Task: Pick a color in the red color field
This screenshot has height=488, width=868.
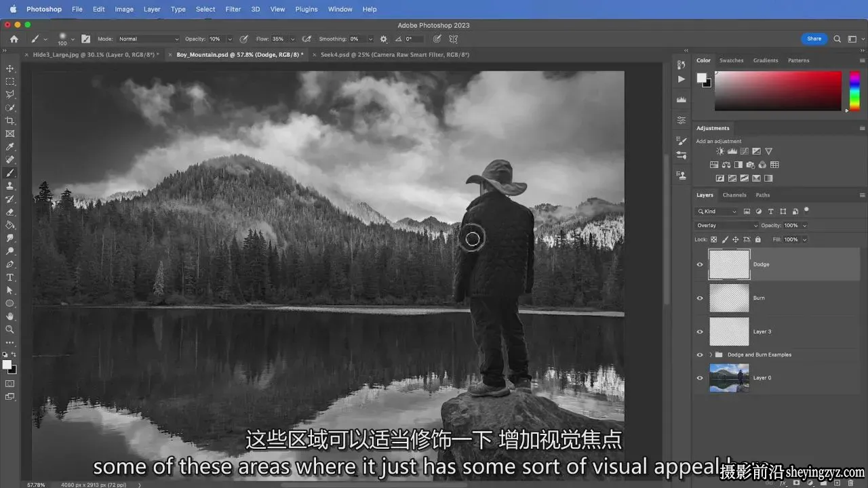Action: pos(778,91)
